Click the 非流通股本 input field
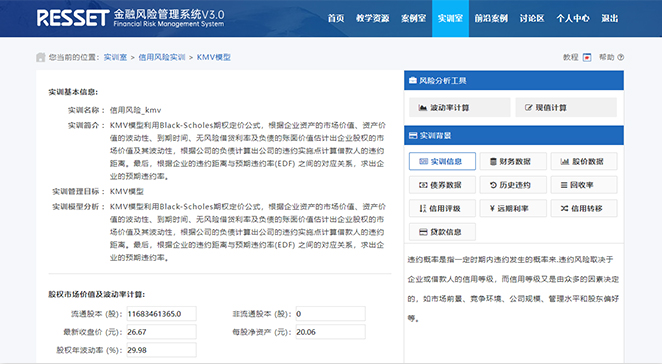Viewport: 662px width, 364px height. click(x=330, y=314)
